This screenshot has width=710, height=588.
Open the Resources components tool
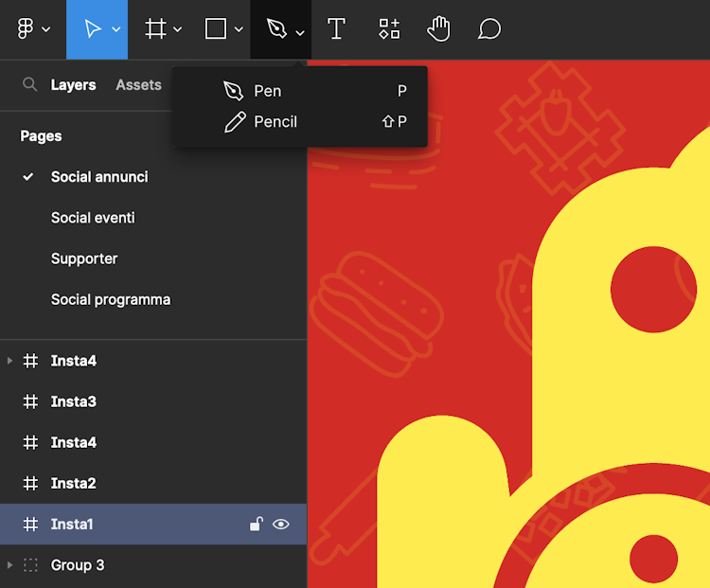[x=389, y=29]
